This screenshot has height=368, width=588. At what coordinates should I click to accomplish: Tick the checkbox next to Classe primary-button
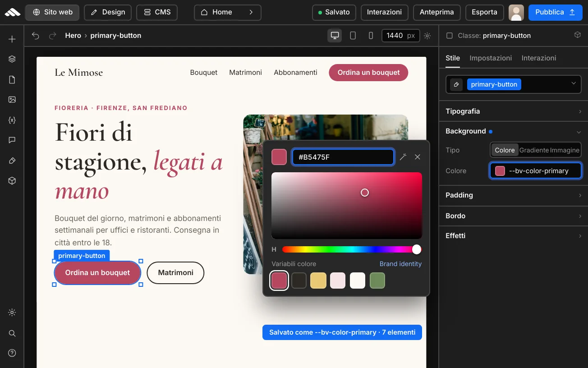tap(449, 36)
